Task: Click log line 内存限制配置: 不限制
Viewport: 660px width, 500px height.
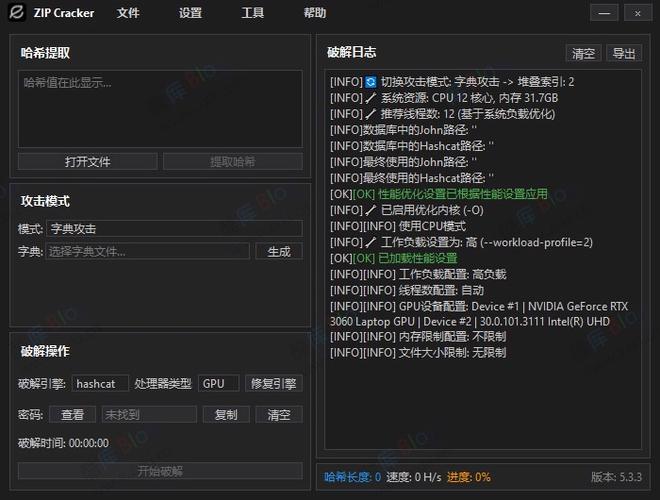Action: 418,336
